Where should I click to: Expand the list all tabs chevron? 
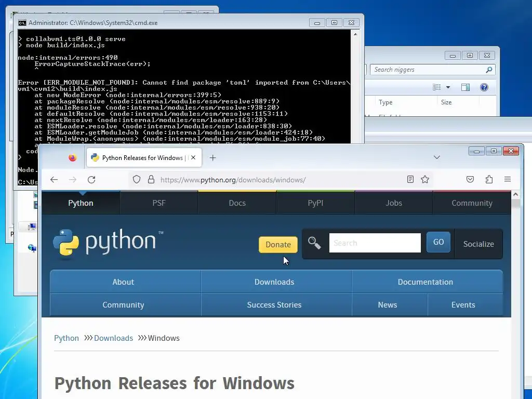click(437, 157)
